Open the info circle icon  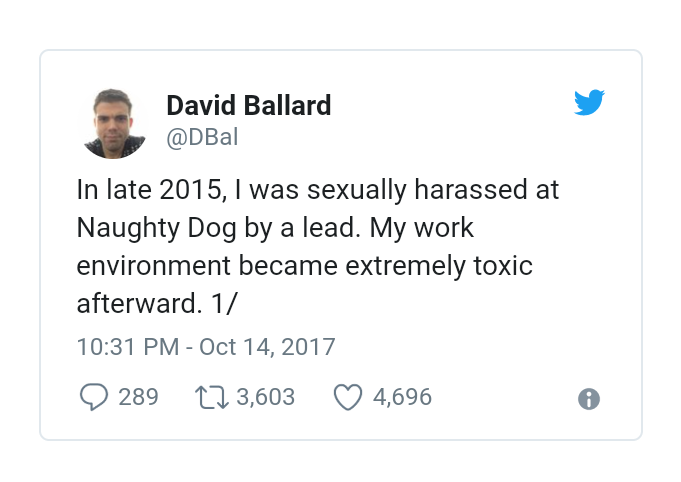[589, 399]
